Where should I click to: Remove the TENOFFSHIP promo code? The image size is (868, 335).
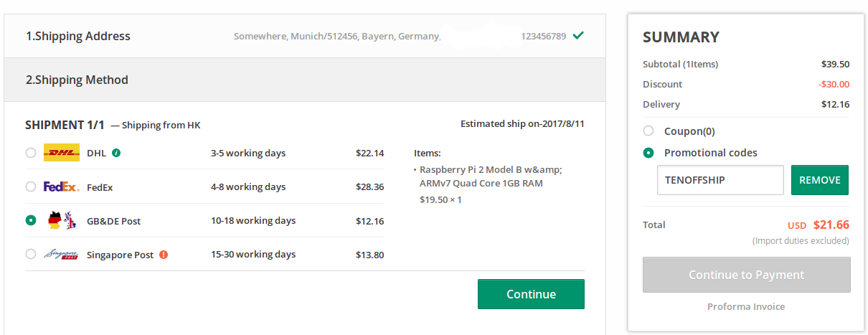click(820, 180)
